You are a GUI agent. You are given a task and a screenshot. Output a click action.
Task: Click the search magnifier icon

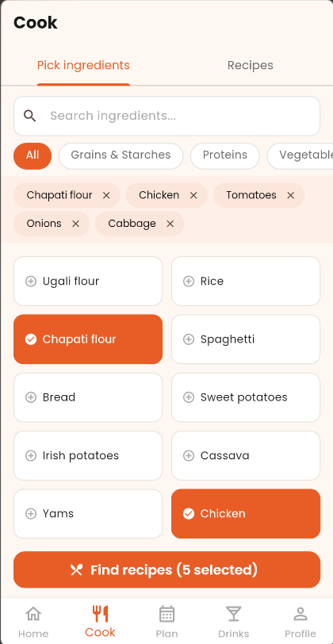29,116
